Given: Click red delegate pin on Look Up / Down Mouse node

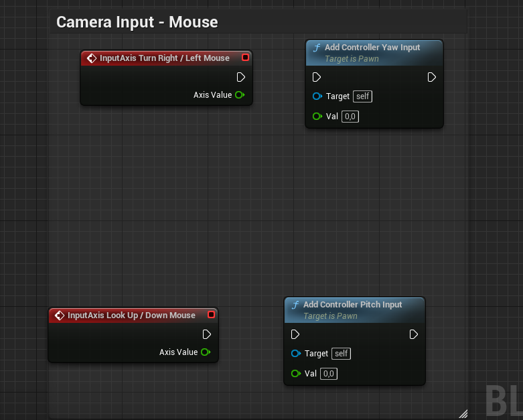Looking at the screenshot, I should tap(211, 315).
